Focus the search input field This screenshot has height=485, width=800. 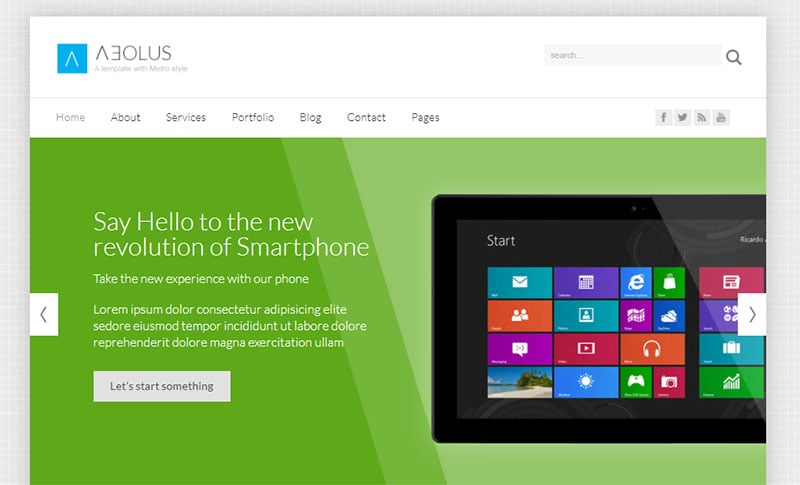[x=633, y=55]
